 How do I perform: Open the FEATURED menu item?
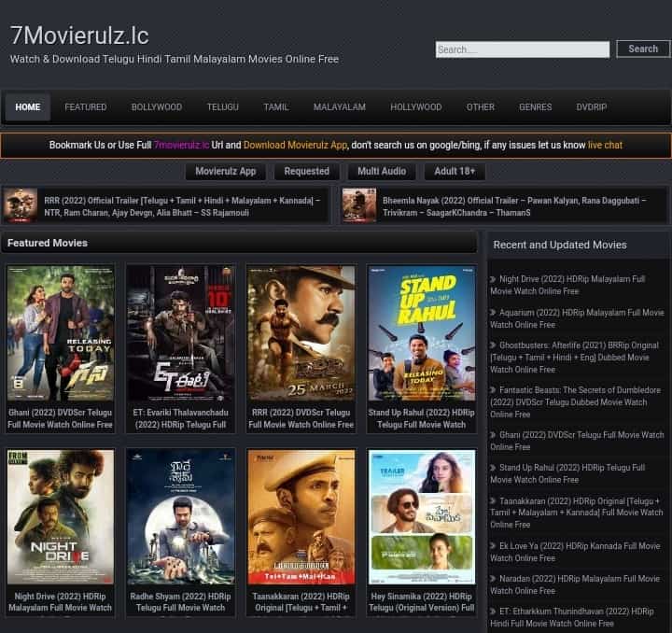(x=86, y=107)
